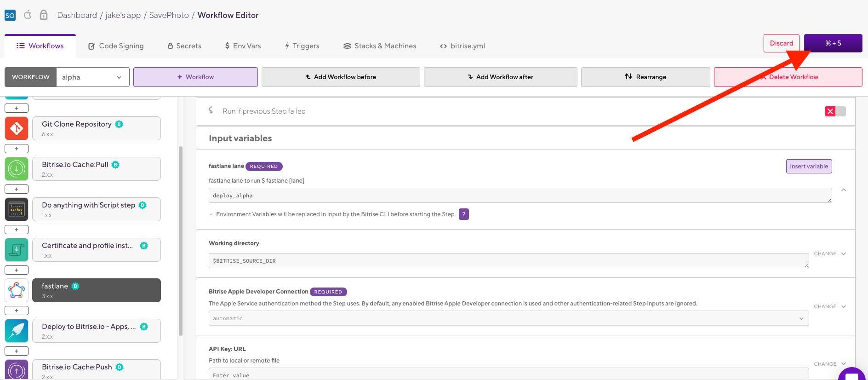The width and height of the screenshot is (868, 380).
Task: Go to Dashboard breadcrumb link
Action: pos(77,15)
